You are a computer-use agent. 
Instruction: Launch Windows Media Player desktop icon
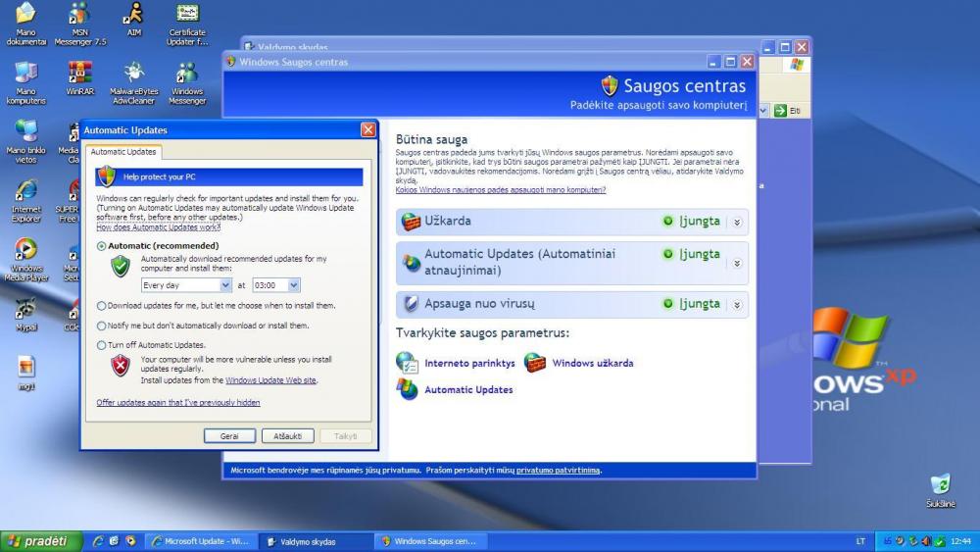tap(26, 250)
